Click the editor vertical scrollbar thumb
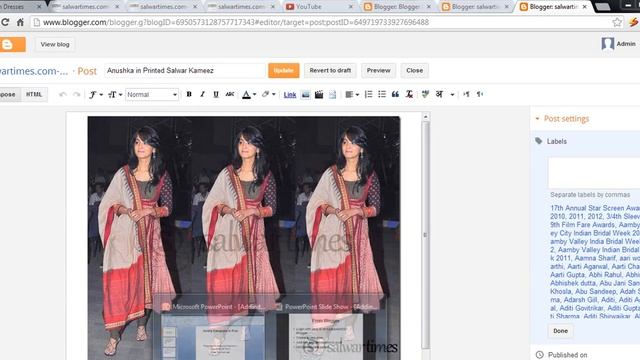The image size is (640, 360). pyautogui.click(x=425, y=235)
